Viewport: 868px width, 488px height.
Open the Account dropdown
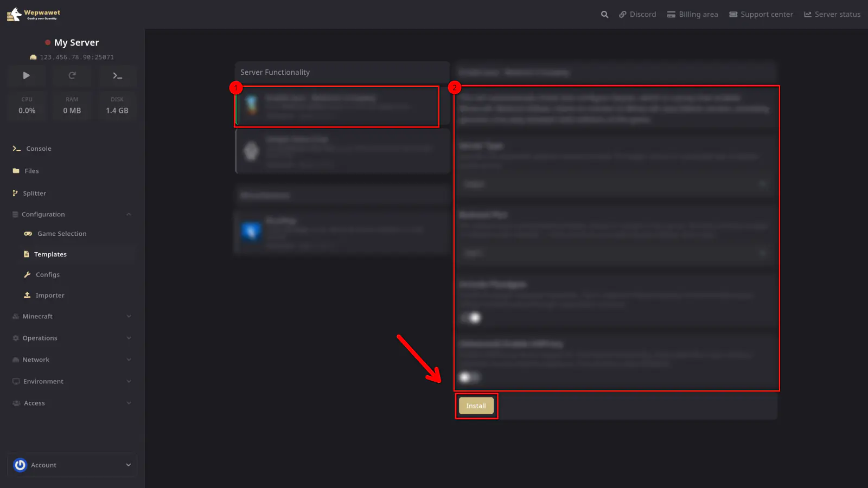click(x=72, y=465)
